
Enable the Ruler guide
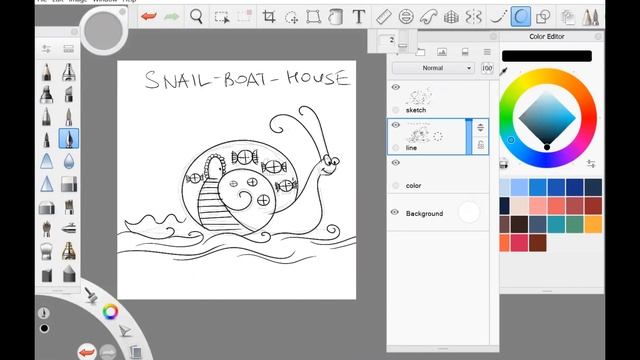click(x=384, y=17)
